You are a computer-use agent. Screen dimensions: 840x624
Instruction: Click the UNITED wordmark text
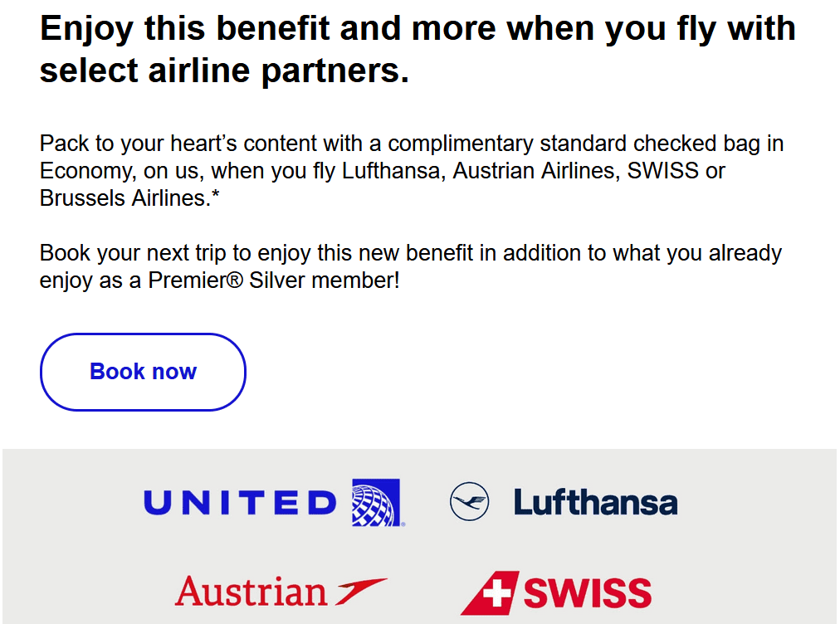(241, 503)
